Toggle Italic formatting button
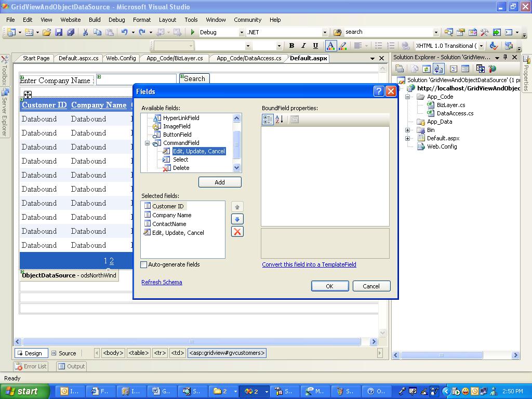Viewport: 532px width, 399px height. (303, 46)
